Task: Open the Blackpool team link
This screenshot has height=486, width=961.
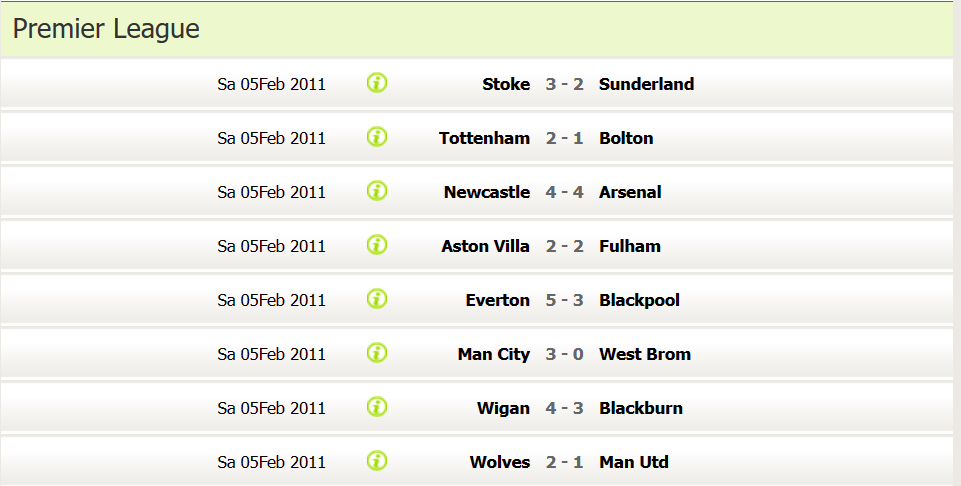Action: (639, 300)
